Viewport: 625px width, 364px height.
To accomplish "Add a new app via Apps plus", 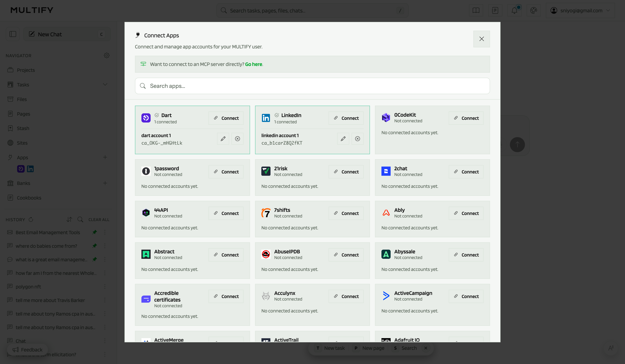I will [x=105, y=157].
